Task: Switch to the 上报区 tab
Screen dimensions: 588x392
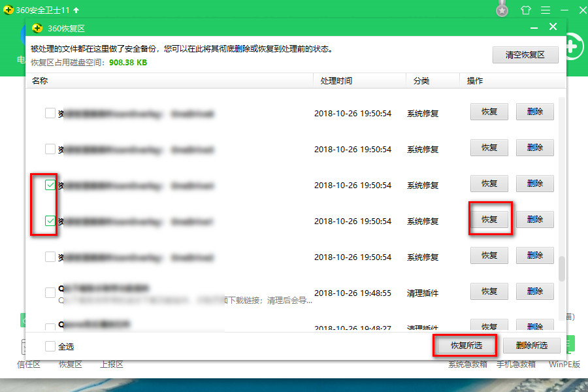Action: (x=110, y=365)
